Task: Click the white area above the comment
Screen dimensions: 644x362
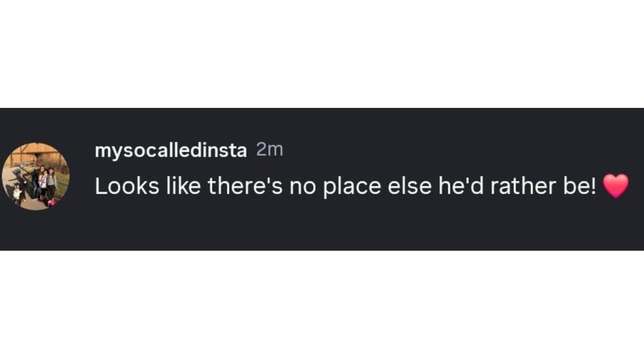Action: coord(322,54)
